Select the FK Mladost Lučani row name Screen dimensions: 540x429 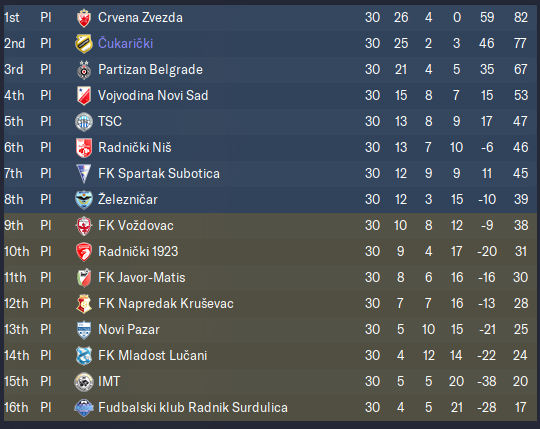pos(153,356)
